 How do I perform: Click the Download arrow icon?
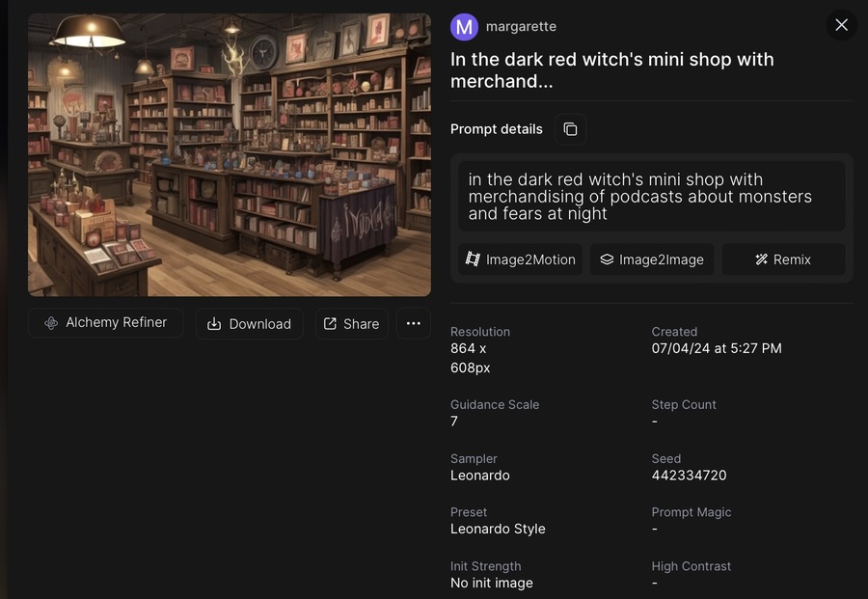point(214,324)
